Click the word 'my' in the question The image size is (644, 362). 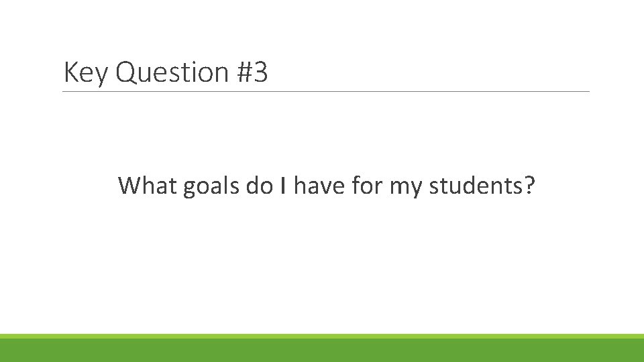(x=405, y=186)
